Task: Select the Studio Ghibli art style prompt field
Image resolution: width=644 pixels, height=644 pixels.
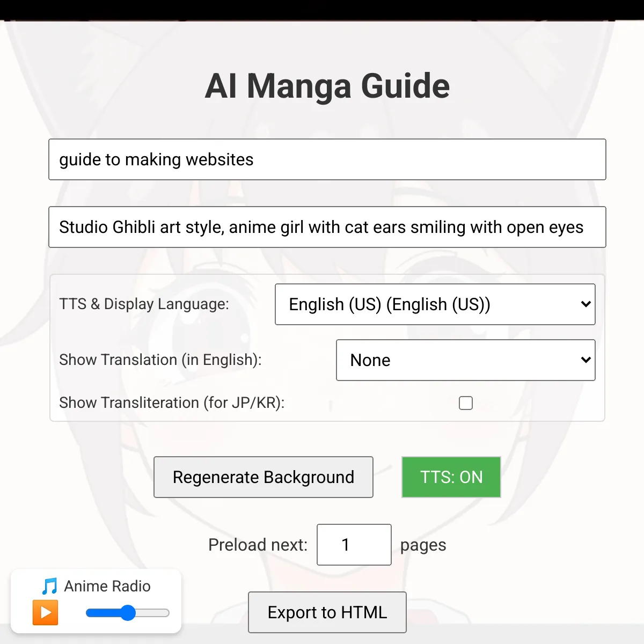Action: click(x=327, y=227)
